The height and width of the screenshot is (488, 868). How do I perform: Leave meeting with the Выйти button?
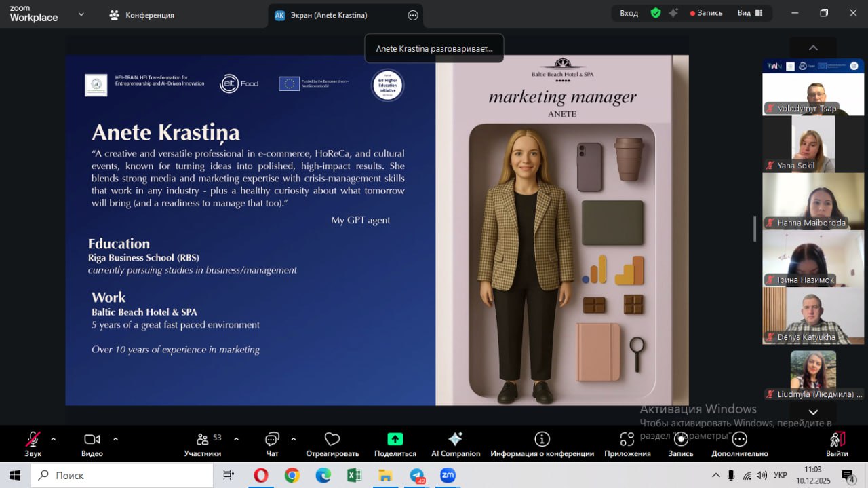coord(837,445)
